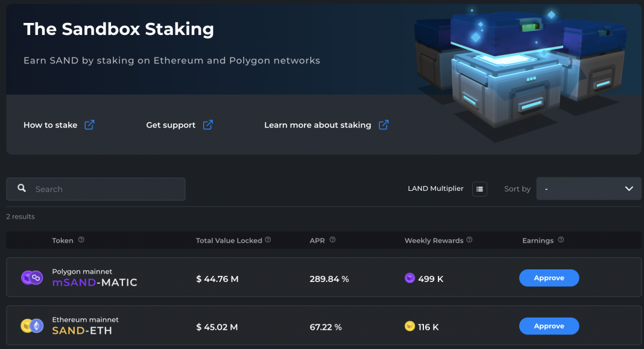644x349 pixels.
Task: Click the APR help question mark icon
Action: [x=332, y=240]
